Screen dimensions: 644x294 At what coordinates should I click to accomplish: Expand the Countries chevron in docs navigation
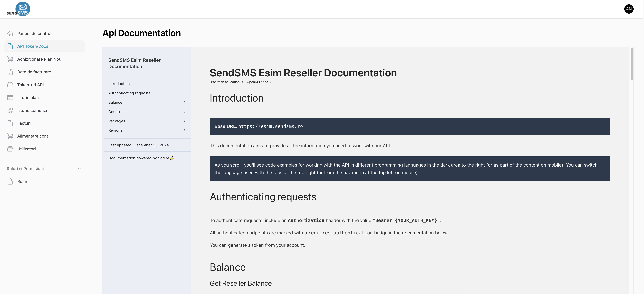pos(185,112)
